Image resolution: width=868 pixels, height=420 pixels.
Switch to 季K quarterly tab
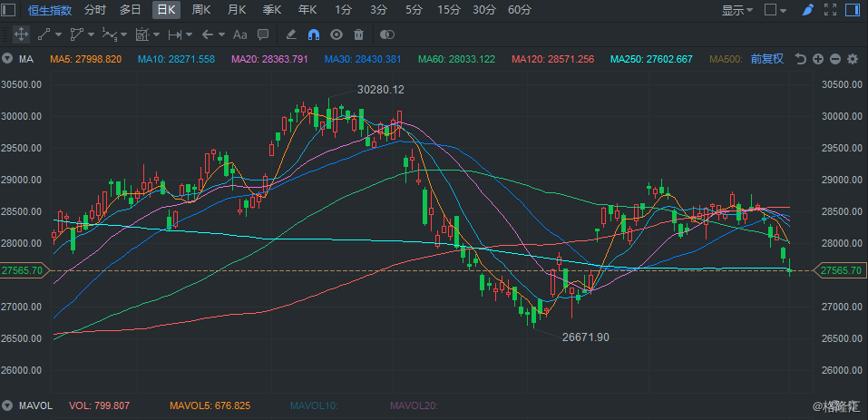(x=272, y=9)
